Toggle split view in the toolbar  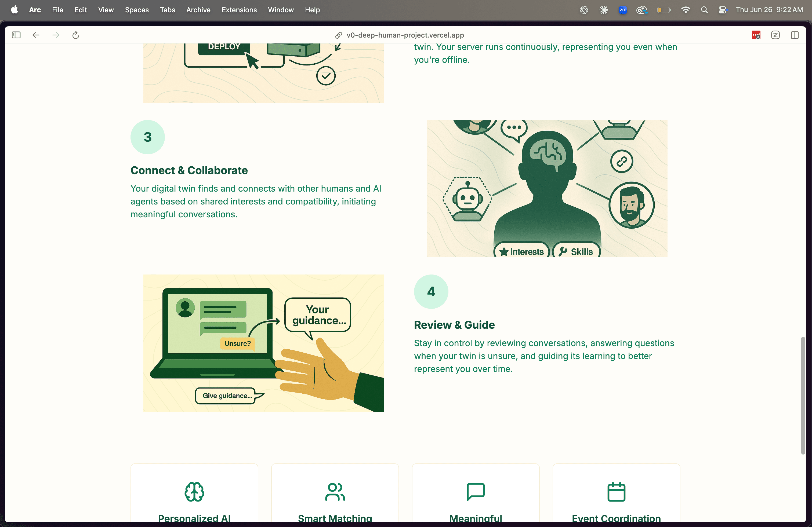tap(795, 35)
